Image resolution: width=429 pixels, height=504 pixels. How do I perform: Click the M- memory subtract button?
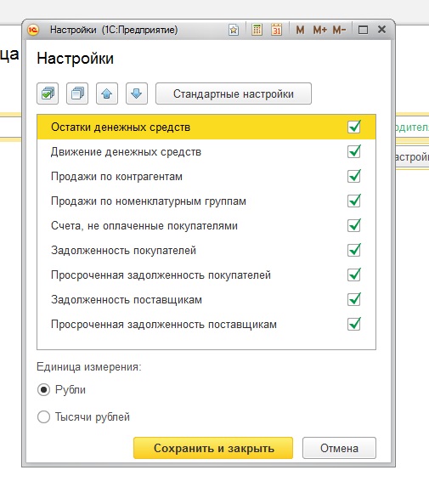(x=339, y=31)
